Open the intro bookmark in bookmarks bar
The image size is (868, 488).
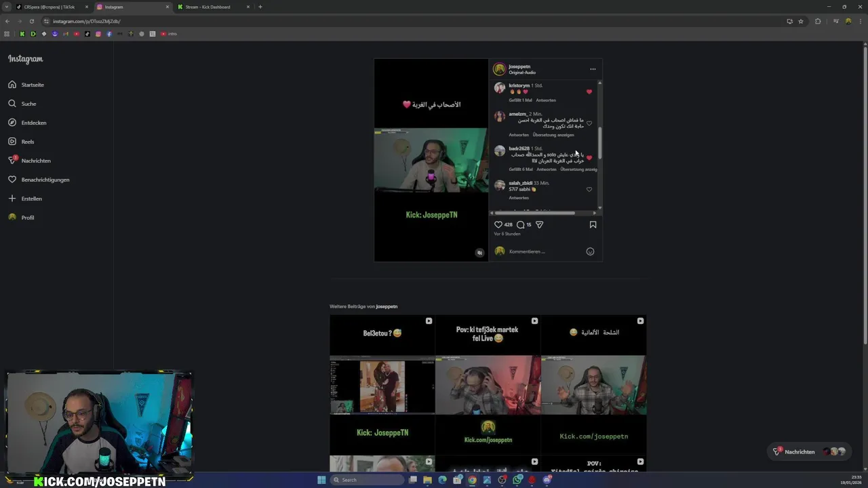coord(169,34)
